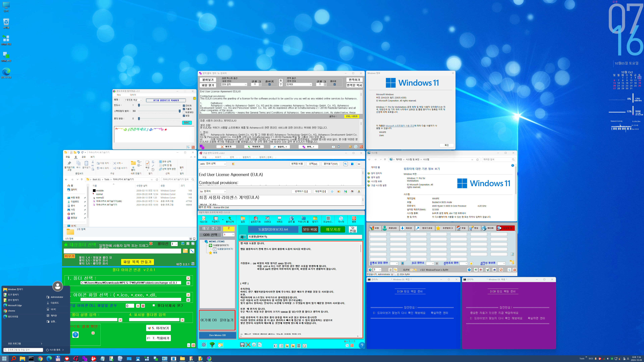Click the green 메모저장 button

pos(333,229)
